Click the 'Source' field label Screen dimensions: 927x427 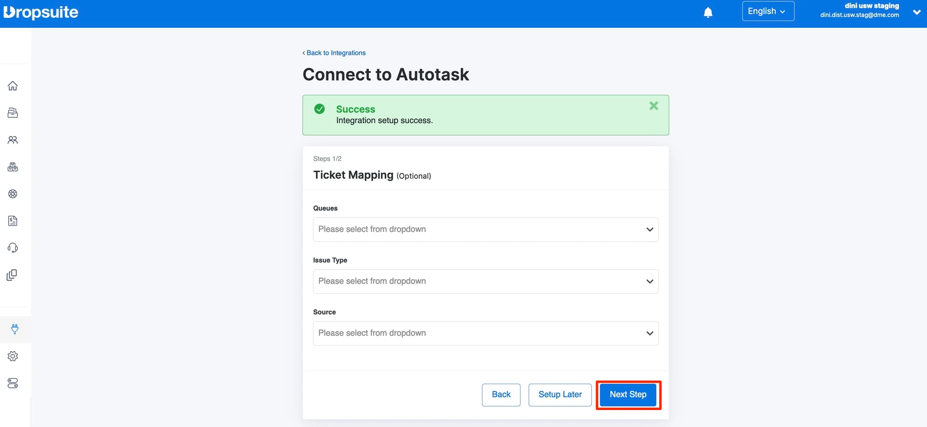(325, 312)
